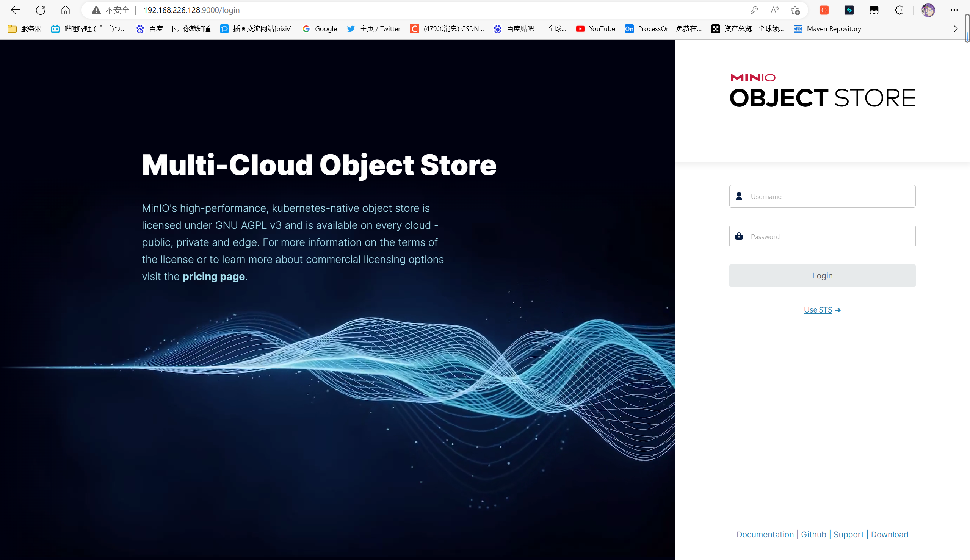The width and height of the screenshot is (970, 560).
Task: Follow the Use STS link
Action: (818, 310)
